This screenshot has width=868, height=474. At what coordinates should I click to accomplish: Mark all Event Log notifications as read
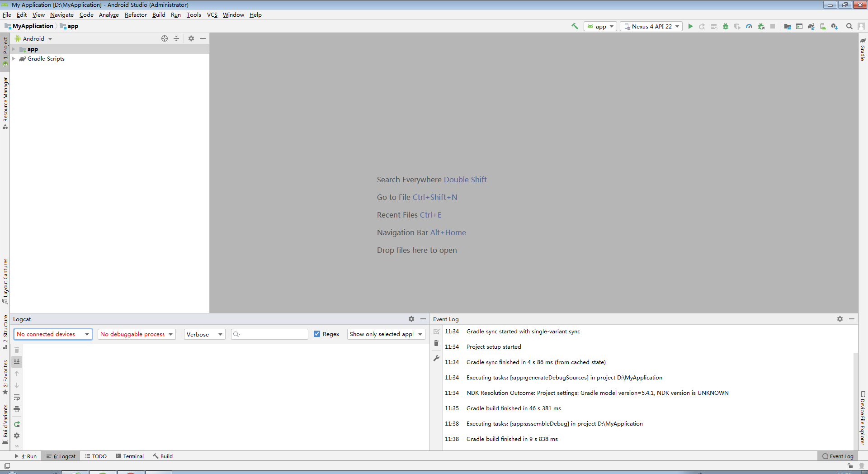click(436, 332)
